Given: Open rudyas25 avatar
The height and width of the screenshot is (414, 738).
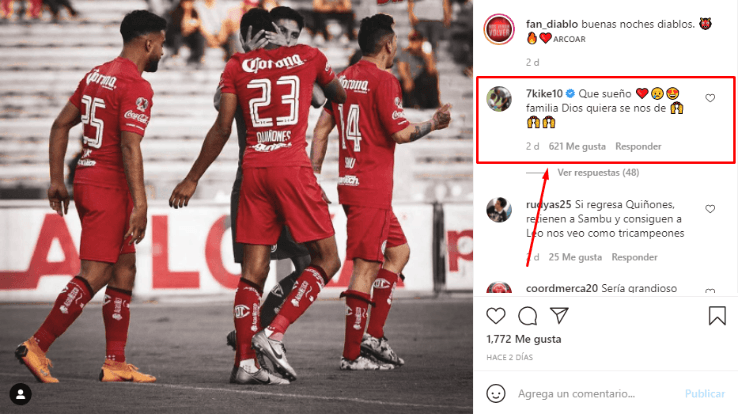Looking at the screenshot, I should pyautogui.click(x=499, y=210).
